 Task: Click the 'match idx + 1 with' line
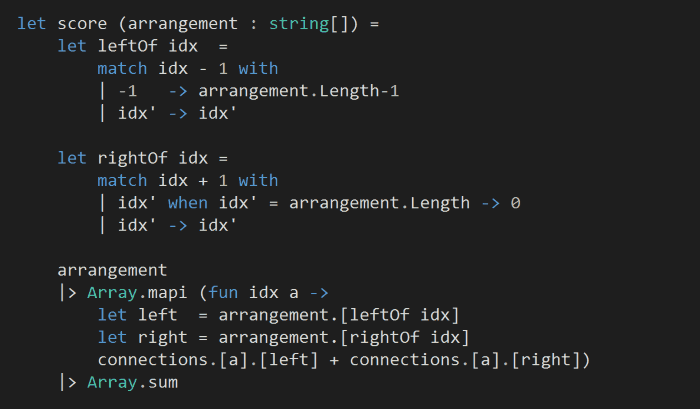tap(187, 181)
